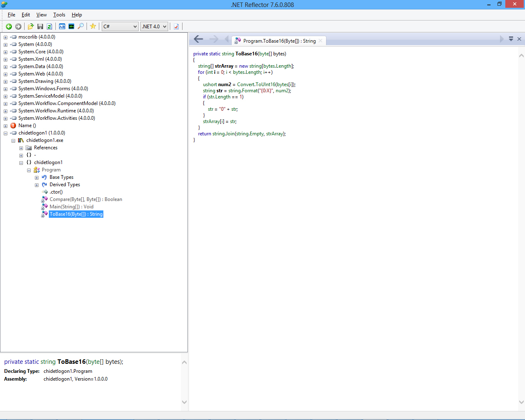Select the chidetlogon1 namespace node
The height and width of the screenshot is (420, 525).
pos(48,162)
